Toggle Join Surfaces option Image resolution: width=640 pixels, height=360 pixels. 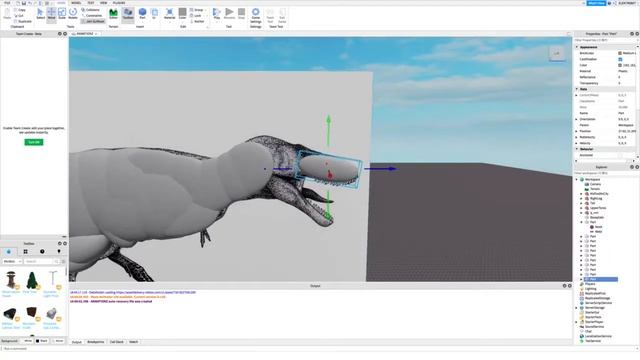coord(93,21)
